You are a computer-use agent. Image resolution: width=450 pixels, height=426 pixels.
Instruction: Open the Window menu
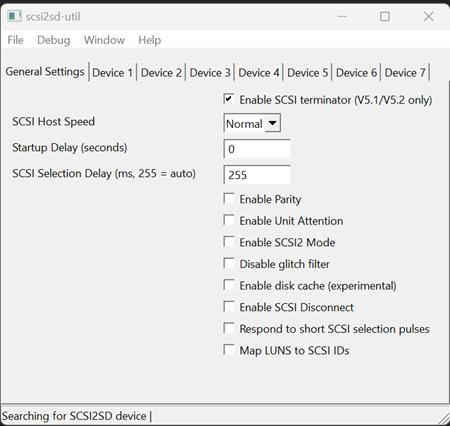104,40
